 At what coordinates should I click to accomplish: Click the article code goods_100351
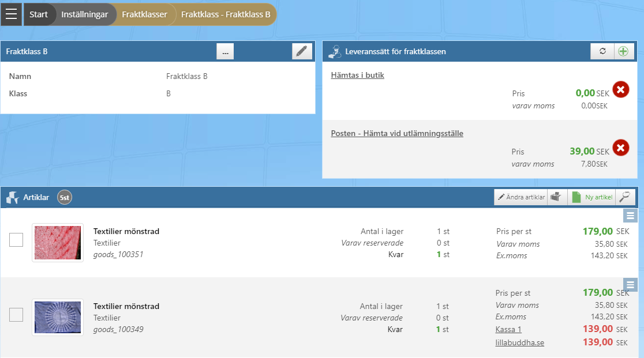118,254
